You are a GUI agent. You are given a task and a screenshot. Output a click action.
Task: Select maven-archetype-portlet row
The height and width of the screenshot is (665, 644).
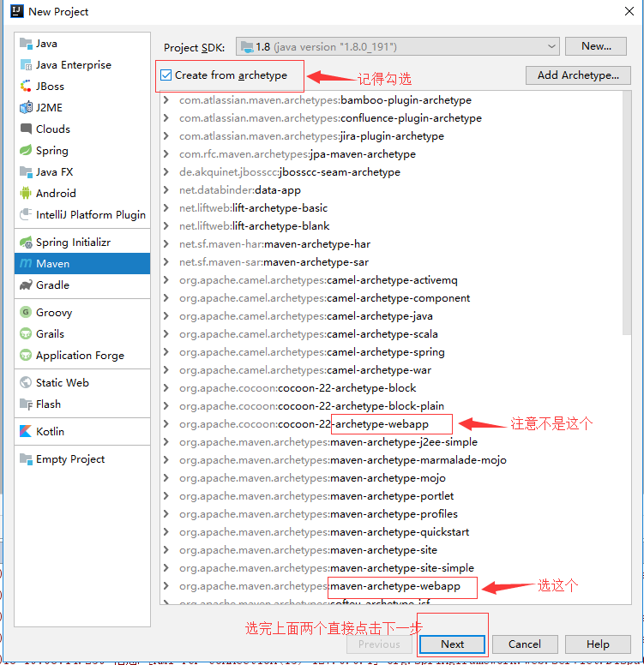click(391, 496)
